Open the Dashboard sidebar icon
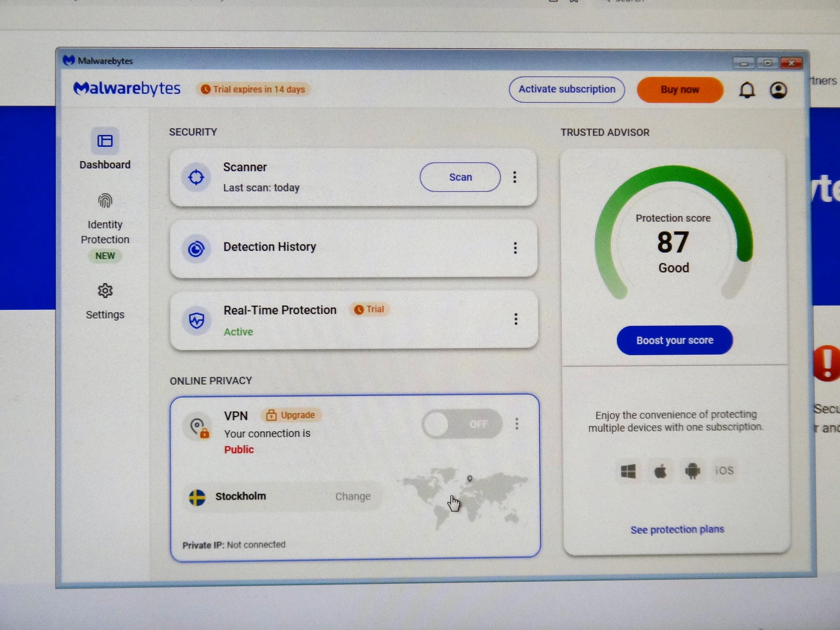 [105, 141]
